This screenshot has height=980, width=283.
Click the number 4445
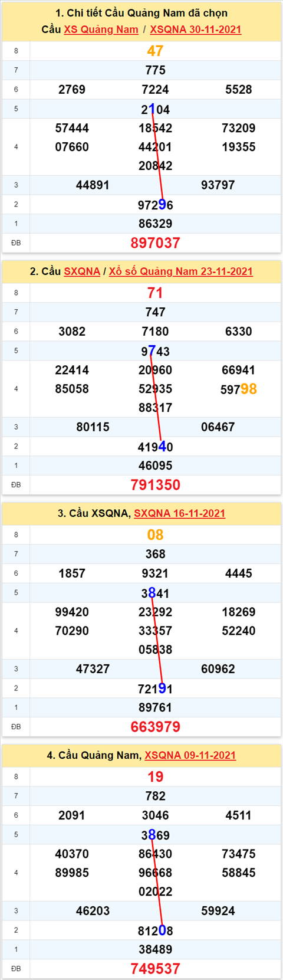tap(239, 573)
